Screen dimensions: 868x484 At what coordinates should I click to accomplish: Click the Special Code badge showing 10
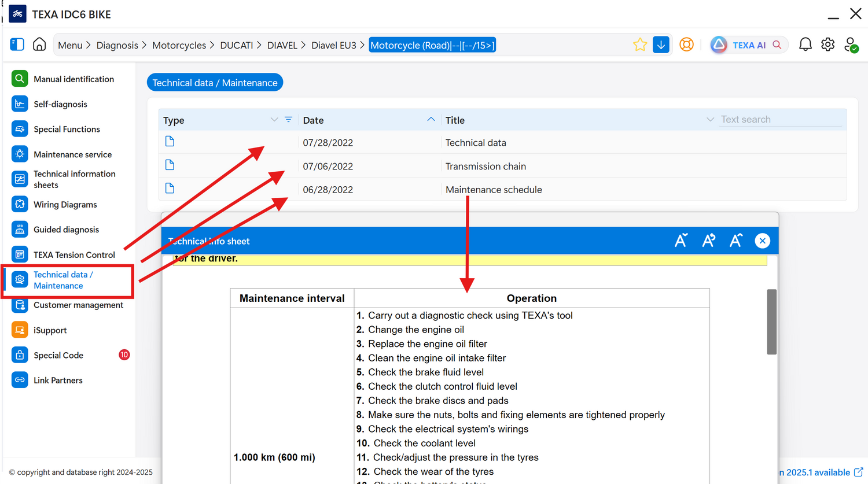tap(124, 355)
